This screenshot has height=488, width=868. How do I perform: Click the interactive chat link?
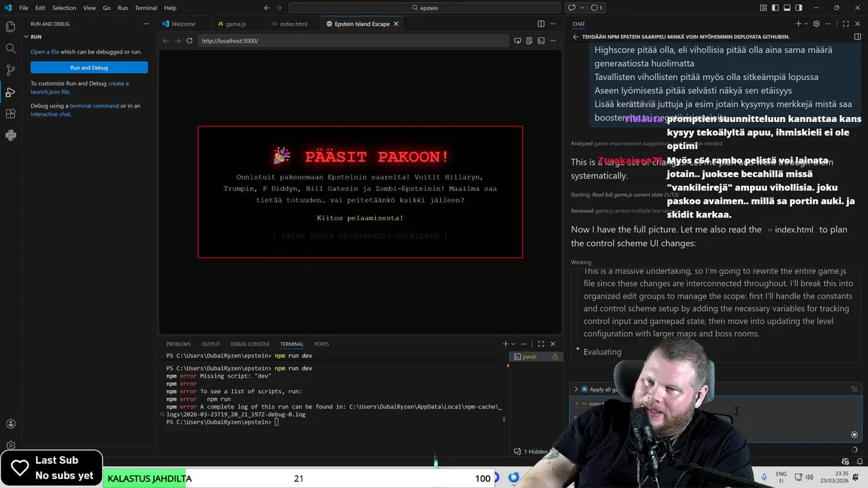[51, 114]
